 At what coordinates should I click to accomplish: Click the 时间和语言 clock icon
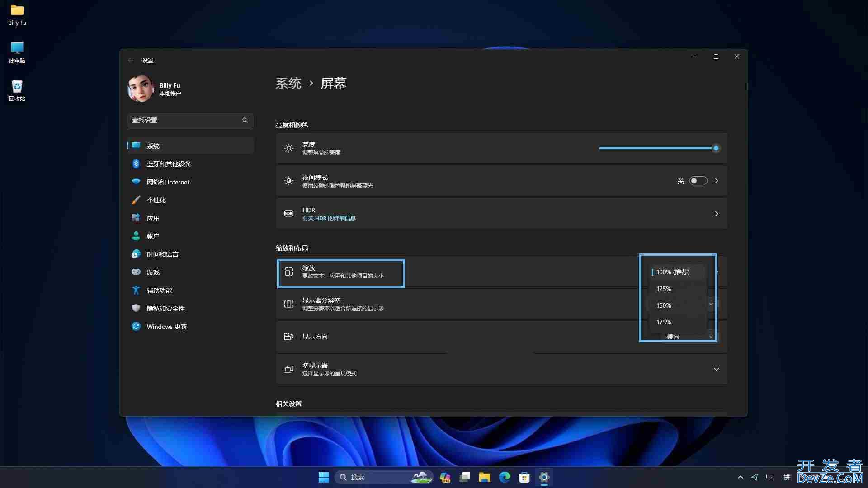[136, 254]
